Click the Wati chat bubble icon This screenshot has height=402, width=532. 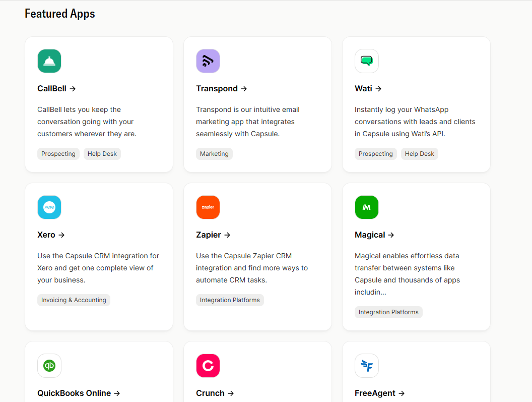click(367, 61)
